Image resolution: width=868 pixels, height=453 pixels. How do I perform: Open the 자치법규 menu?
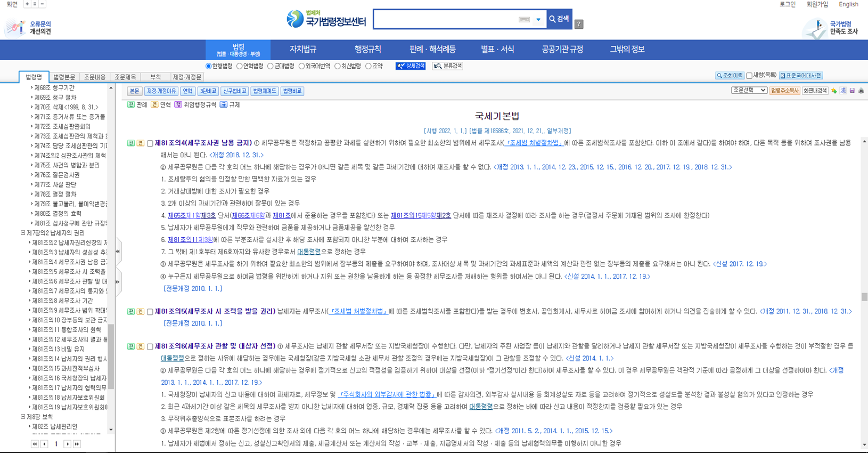303,49
